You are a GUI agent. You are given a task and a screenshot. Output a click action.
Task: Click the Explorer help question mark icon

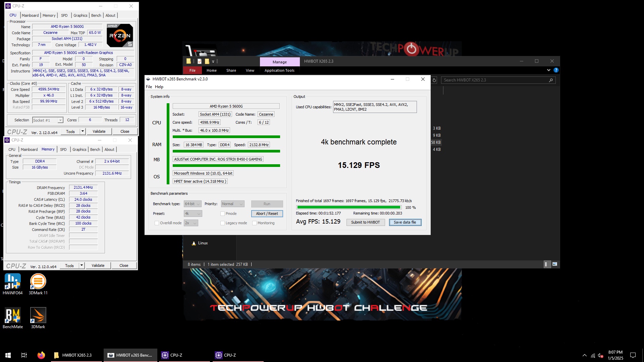tap(556, 70)
